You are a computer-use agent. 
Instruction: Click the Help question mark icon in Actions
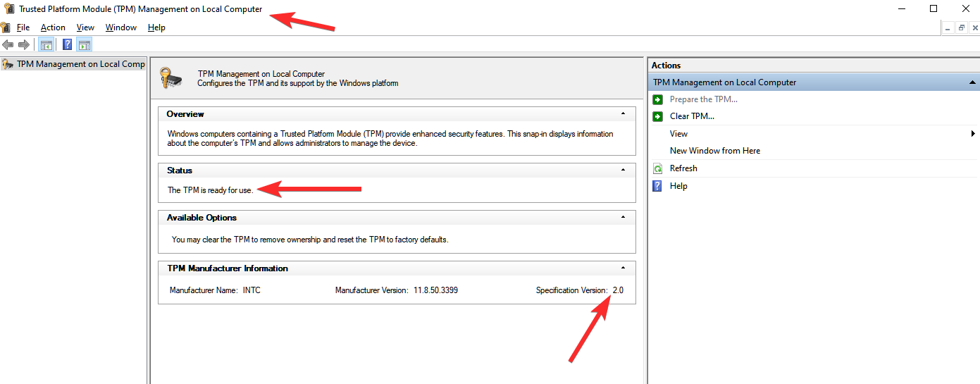[x=658, y=186]
